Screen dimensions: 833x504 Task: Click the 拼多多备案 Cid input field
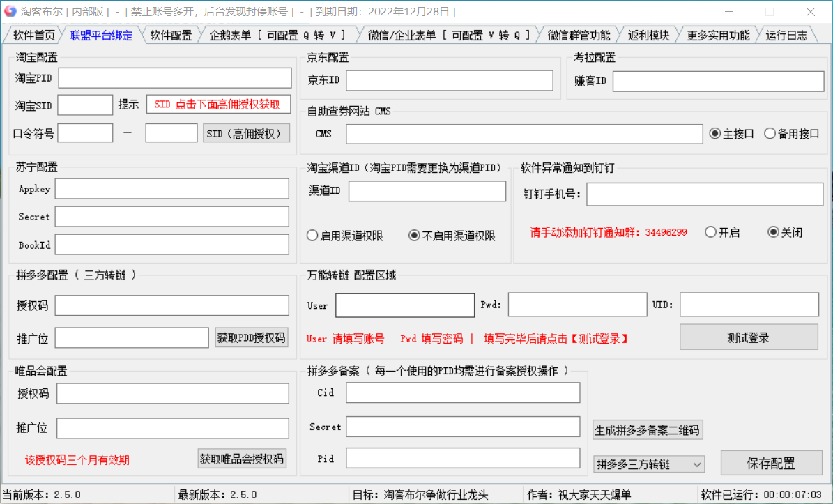[x=463, y=392]
